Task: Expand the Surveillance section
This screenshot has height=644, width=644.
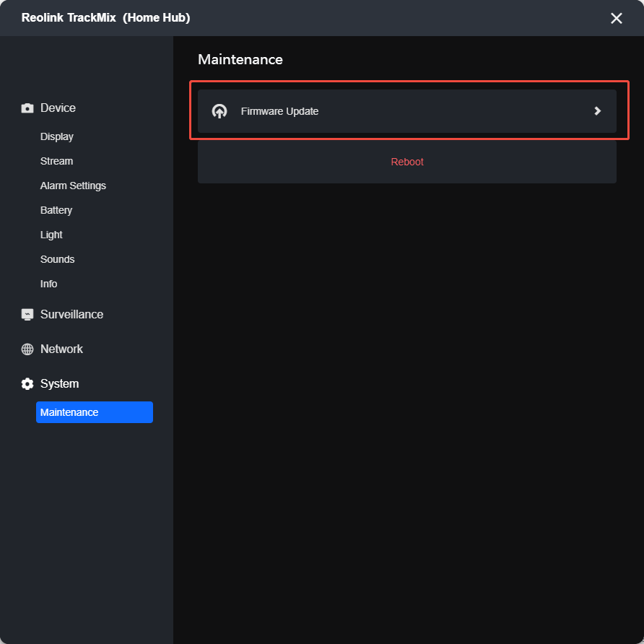Action: (x=72, y=315)
